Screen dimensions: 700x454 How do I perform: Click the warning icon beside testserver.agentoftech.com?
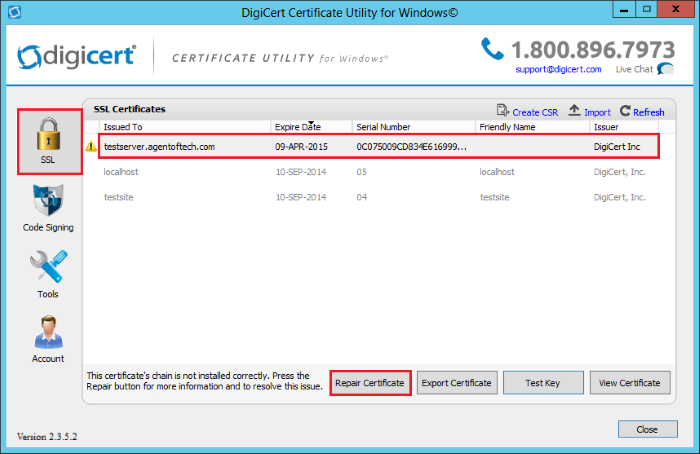click(91, 146)
